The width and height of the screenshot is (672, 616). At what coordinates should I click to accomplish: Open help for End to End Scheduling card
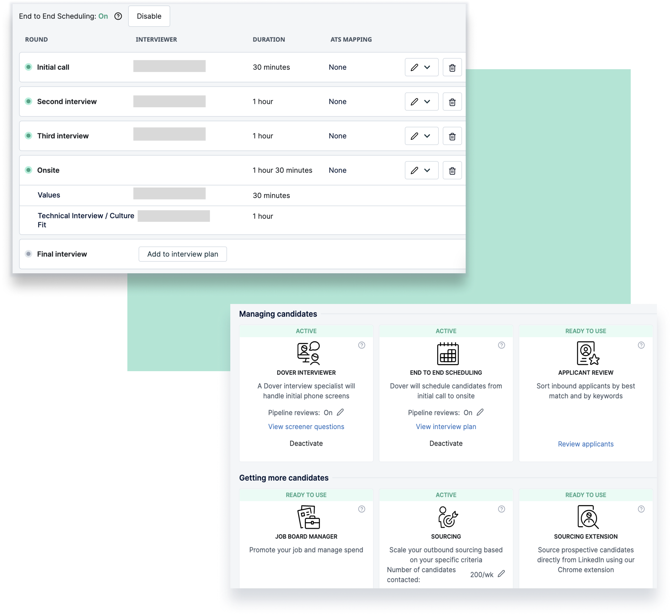click(x=501, y=345)
